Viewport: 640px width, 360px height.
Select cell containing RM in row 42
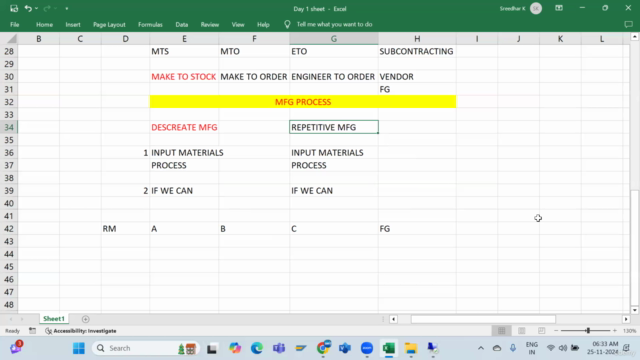point(125,229)
